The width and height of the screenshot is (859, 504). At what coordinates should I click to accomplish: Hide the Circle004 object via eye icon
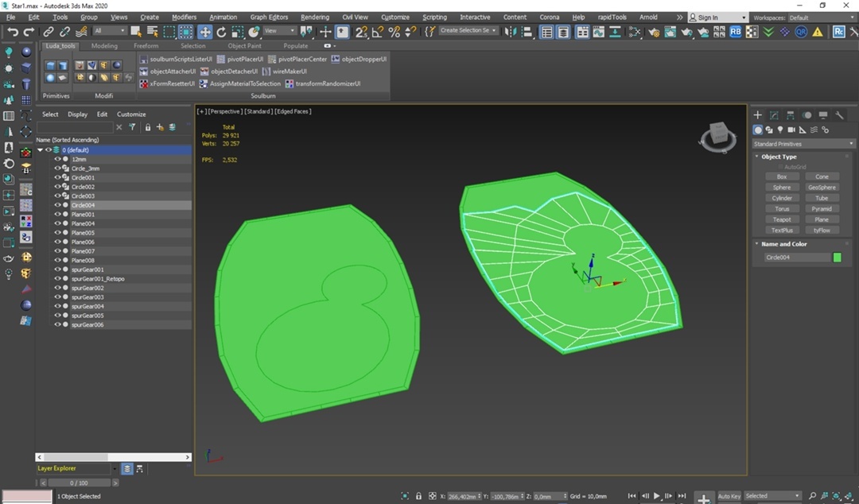point(57,205)
